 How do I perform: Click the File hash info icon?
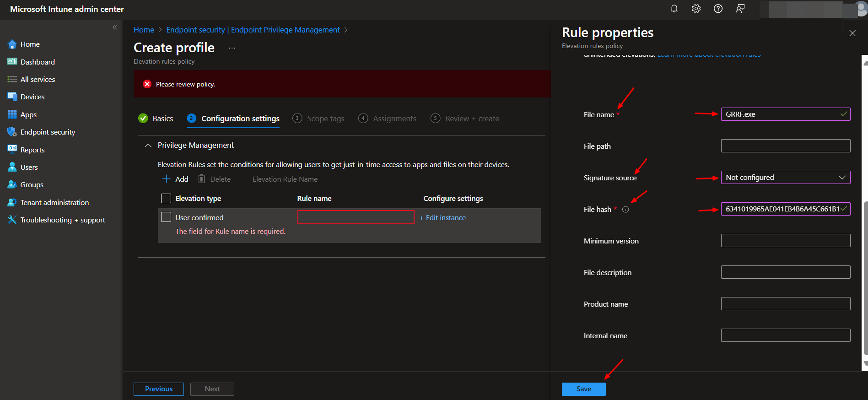click(x=625, y=209)
